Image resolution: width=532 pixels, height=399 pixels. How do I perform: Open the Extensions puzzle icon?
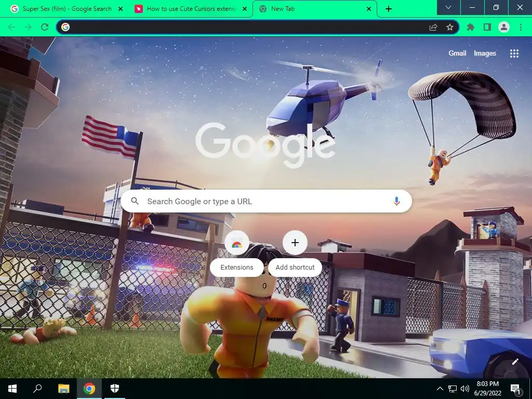tap(471, 27)
